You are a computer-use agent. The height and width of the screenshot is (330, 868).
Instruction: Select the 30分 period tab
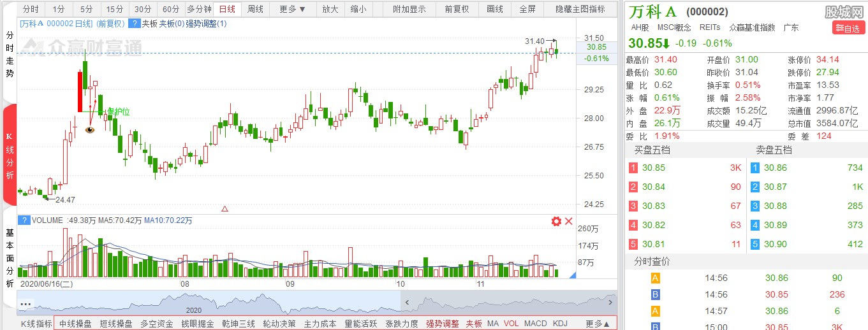click(x=143, y=10)
